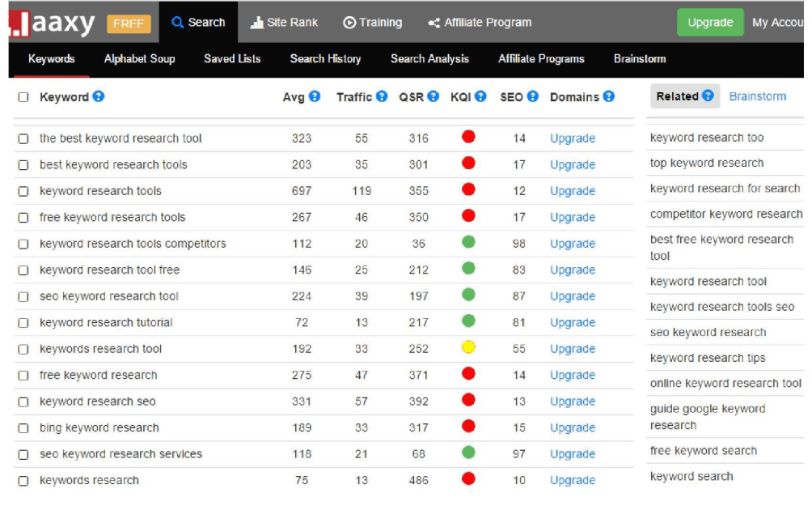
Task: Click related keyword 'competitor keyword research'
Action: click(726, 214)
